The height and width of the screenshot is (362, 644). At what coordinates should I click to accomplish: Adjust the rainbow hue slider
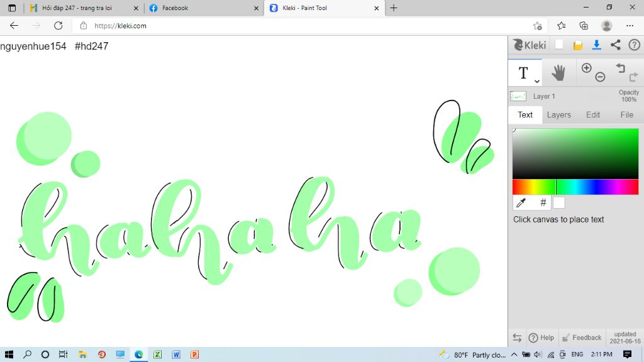[575, 187]
